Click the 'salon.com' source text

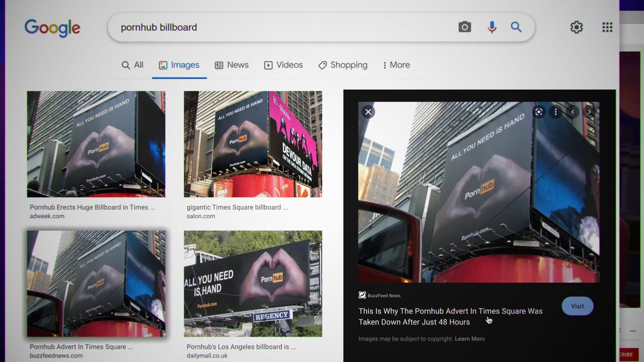point(201,216)
